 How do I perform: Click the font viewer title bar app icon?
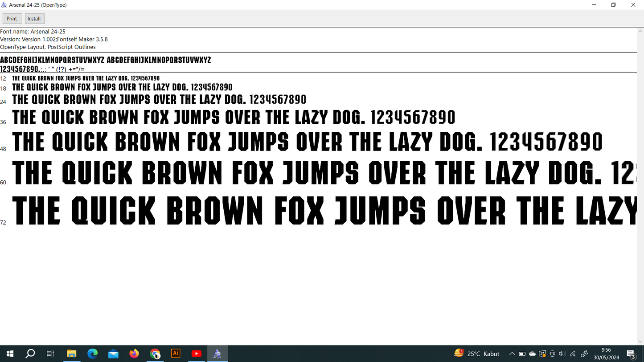click(x=4, y=5)
